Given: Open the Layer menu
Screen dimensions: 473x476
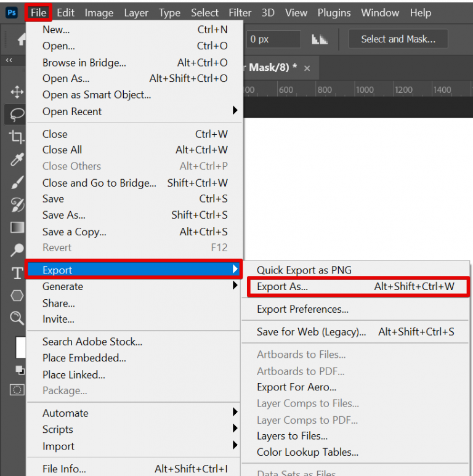Looking at the screenshot, I should [136, 13].
